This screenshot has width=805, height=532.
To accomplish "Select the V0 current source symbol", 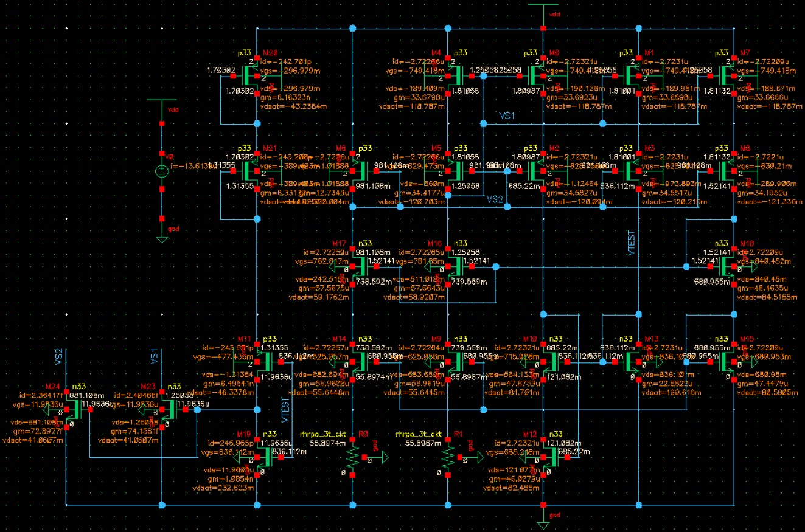I will (162, 171).
